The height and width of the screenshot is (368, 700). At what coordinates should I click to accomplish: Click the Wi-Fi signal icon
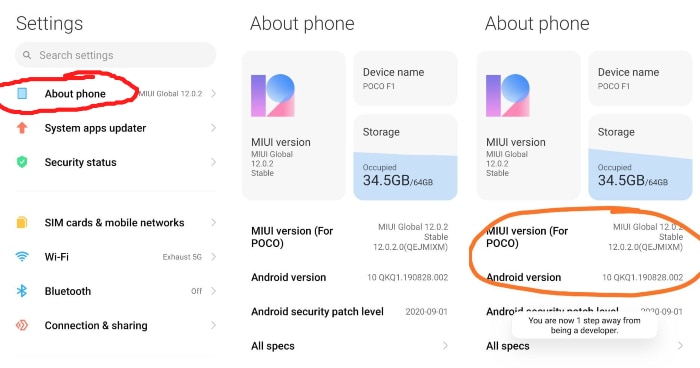[22, 257]
